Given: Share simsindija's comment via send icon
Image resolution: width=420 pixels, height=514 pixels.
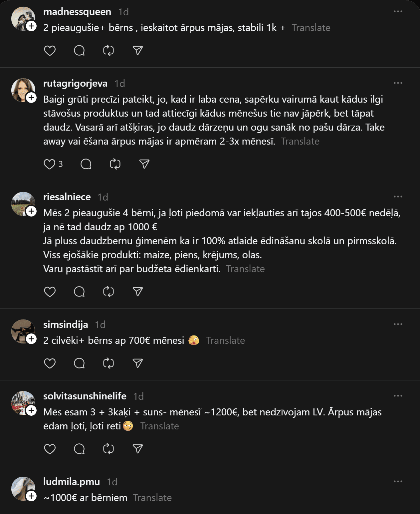Looking at the screenshot, I should point(138,363).
